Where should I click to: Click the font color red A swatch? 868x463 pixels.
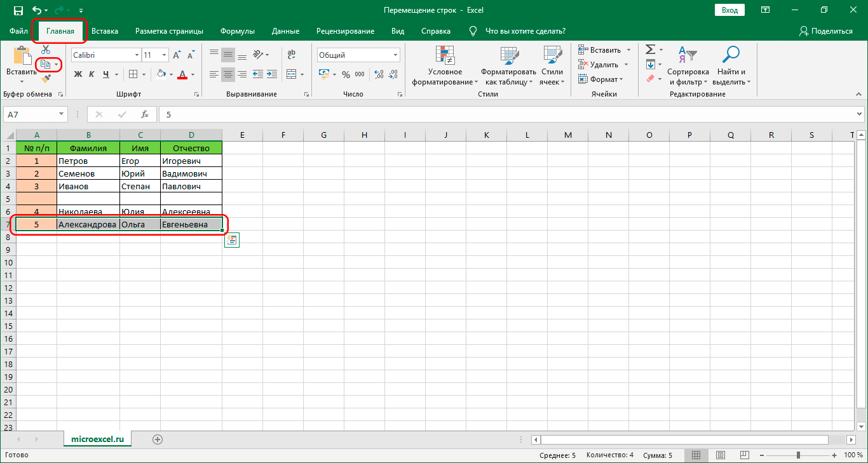(182, 74)
